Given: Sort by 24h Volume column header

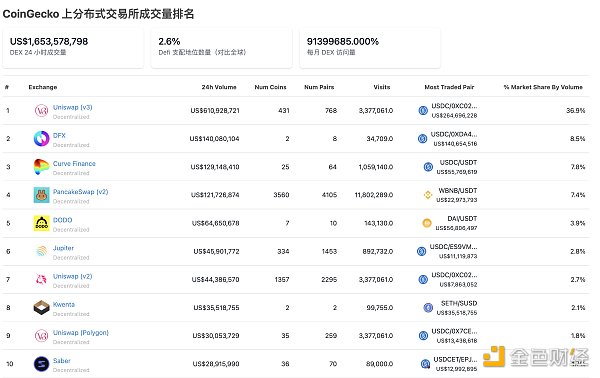Looking at the screenshot, I should pos(219,87).
